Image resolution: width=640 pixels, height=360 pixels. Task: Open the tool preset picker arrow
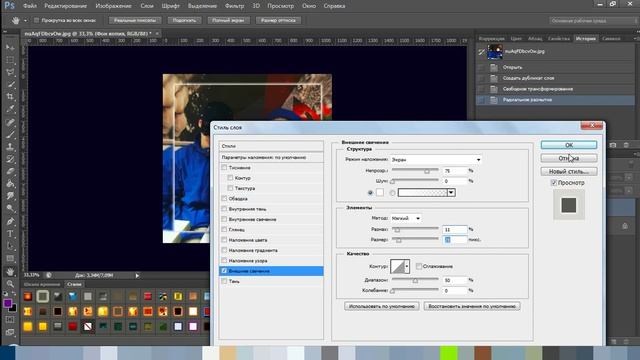point(25,20)
